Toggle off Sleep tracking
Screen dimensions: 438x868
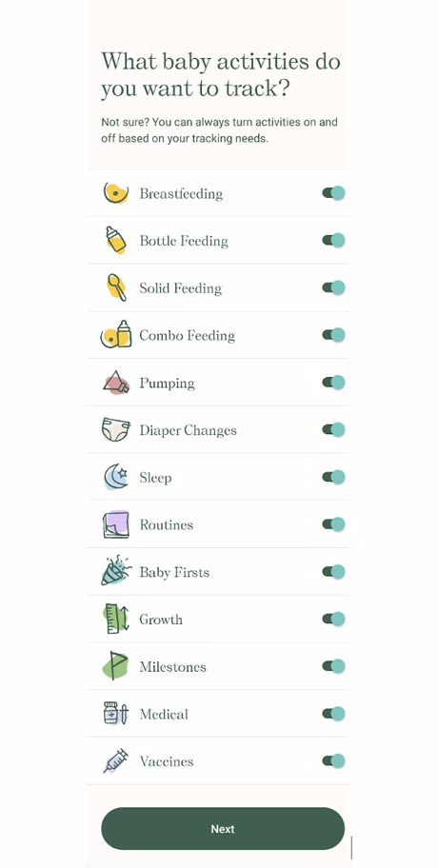(333, 477)
